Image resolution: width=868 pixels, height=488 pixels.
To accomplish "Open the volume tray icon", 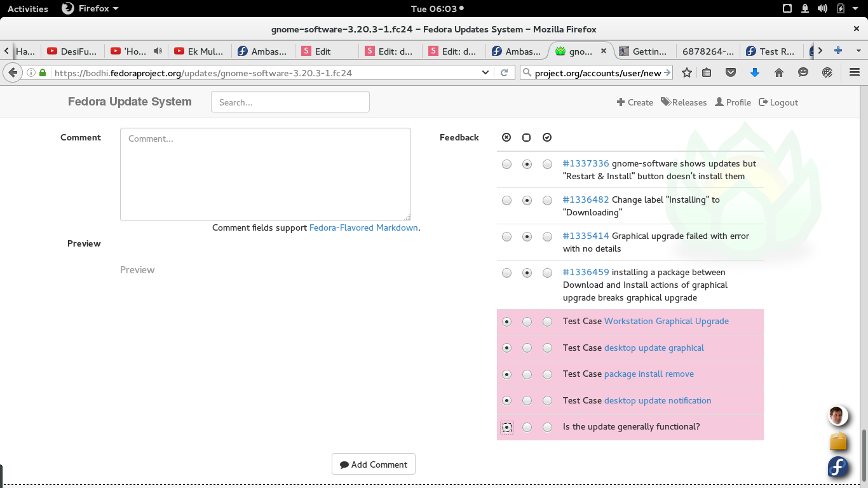I will click(822, 9).
